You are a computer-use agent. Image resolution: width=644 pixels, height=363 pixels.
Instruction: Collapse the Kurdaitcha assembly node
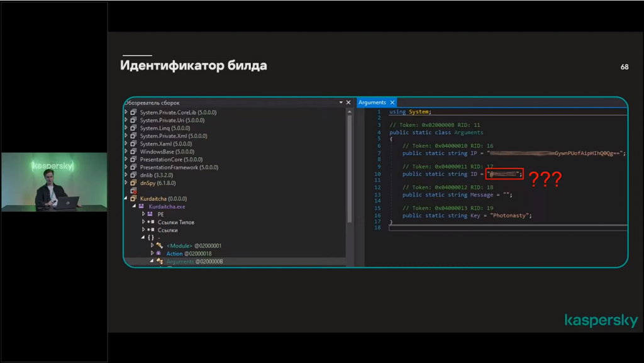click(x=126, y=198)
